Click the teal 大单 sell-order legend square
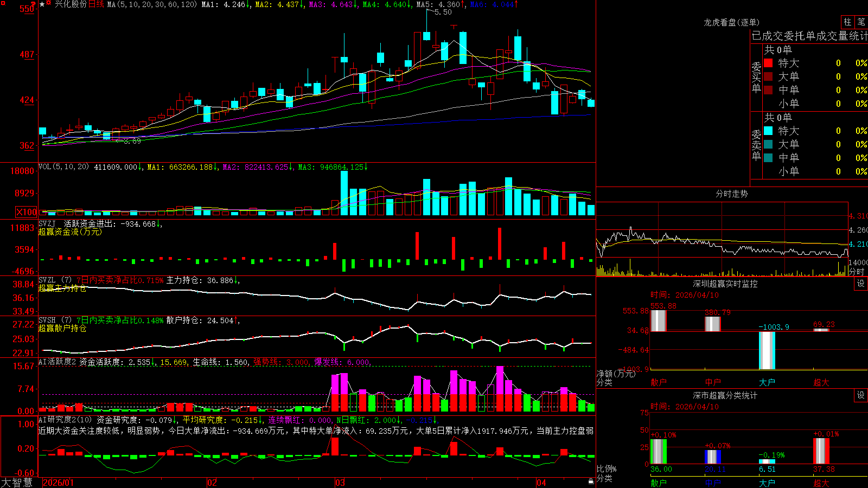This screenshot has height=488, width=868. tap(768, 144)
